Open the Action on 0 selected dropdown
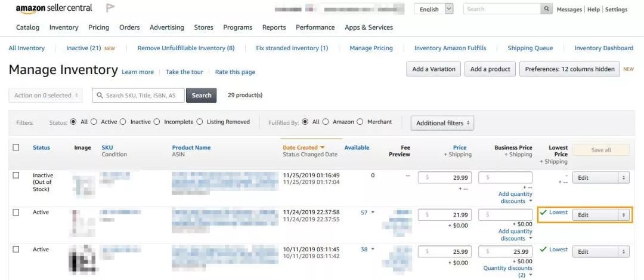The width and height of the screenshot is (644, 280). pos(45,96)
